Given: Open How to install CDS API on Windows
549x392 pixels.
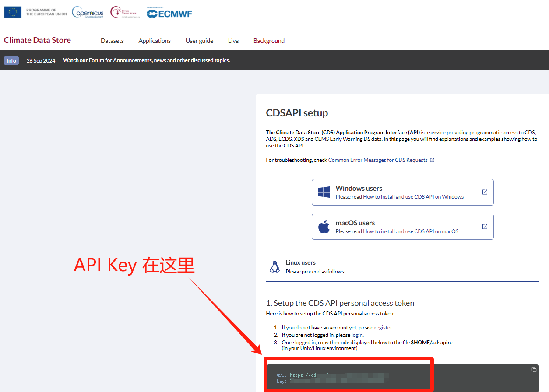Looking at the screenshot, I should pyautogui.click(x=413, y=197).
